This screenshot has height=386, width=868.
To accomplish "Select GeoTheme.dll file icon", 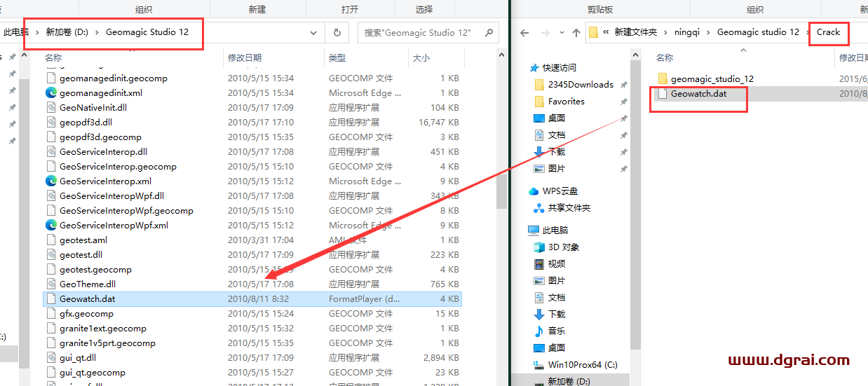I will point(51,284).
